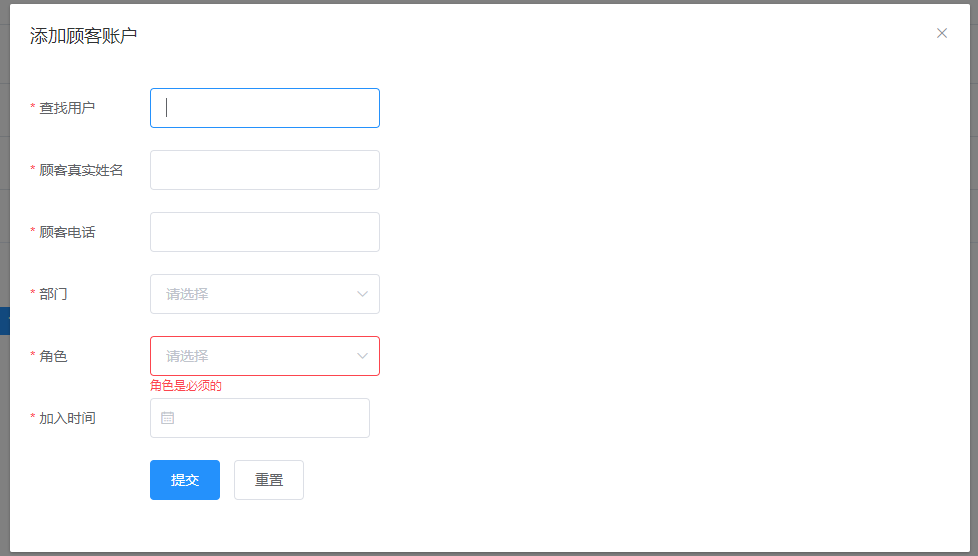Click the calendar icon in 加入时间 field
978x556 pixels.
click(167, 418)
